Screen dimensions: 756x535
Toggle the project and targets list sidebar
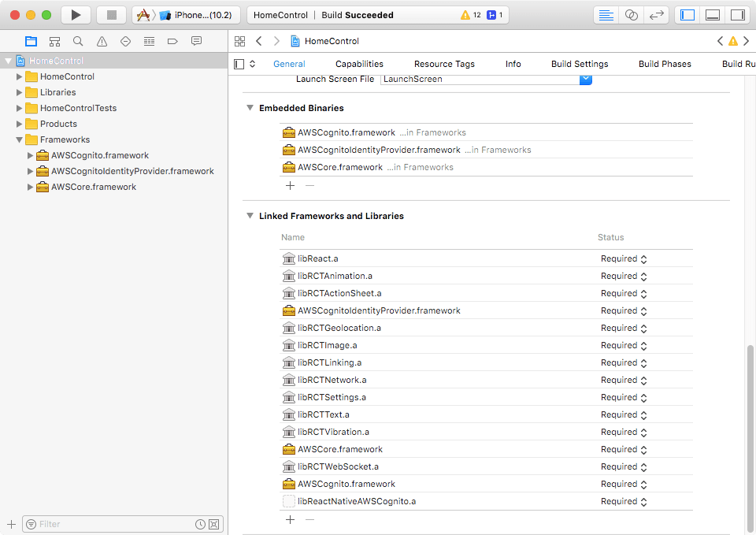[239, 64]
